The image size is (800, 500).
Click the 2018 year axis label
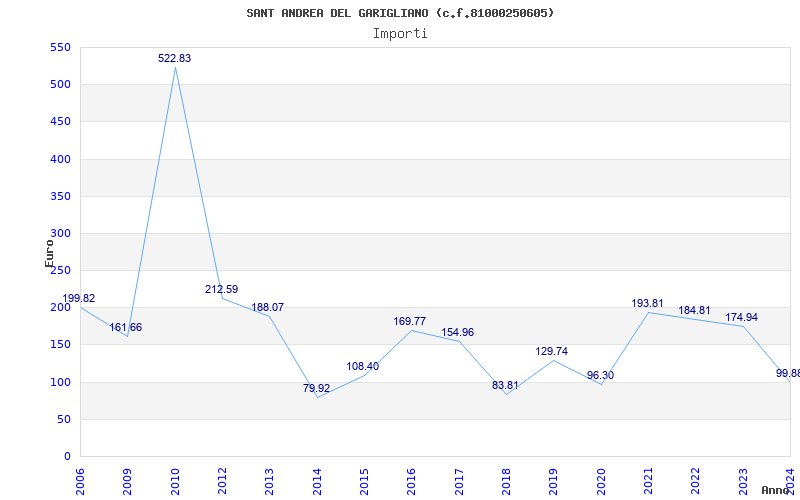click(506, 482)
